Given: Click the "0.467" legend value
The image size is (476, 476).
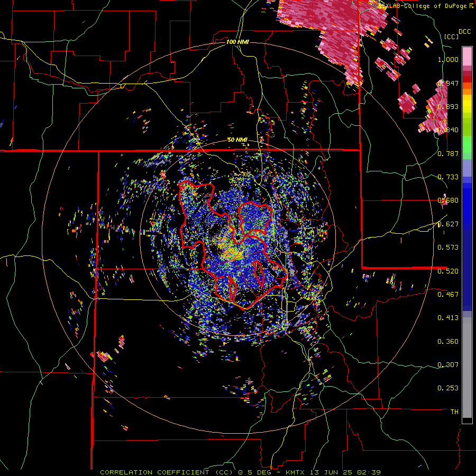Looking at the screenshot, I should pos(448,295).
